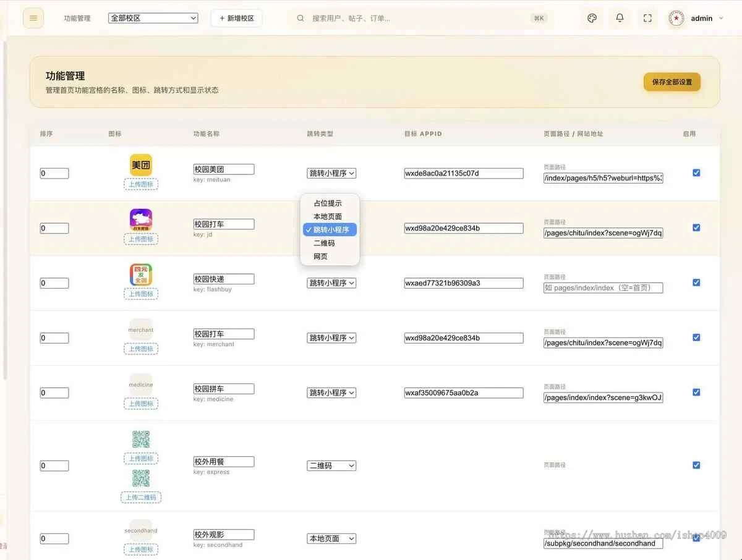The image size is (742, 560).
Task: Click the secondhand placeholder icon
Action: [x=141, y=530]
